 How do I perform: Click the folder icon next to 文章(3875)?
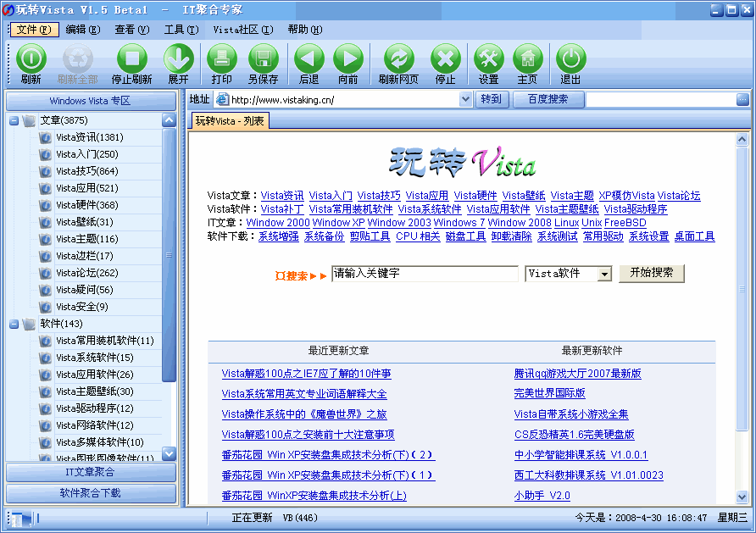(29, 120)
